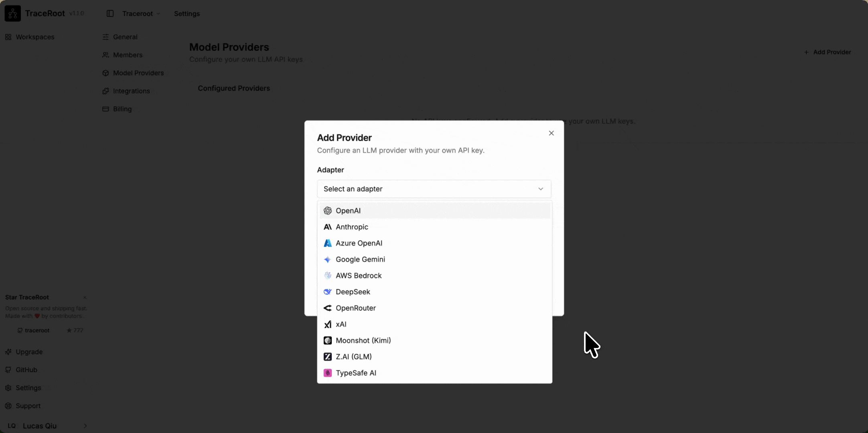The width and height of the screenshot is (868, 433).
Task: Select OpenAI adapter option
Action: 435,210
